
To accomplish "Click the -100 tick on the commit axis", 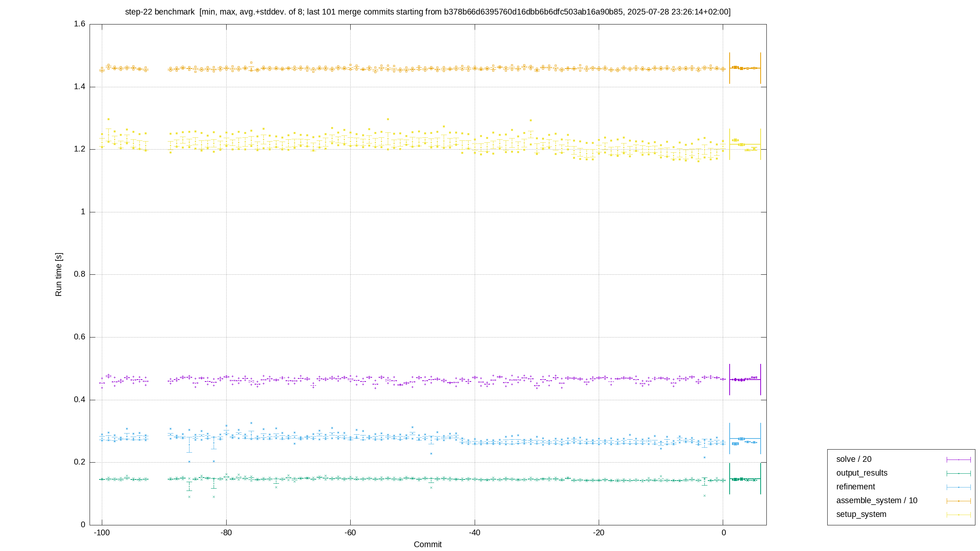I will [x=102, y=533].
